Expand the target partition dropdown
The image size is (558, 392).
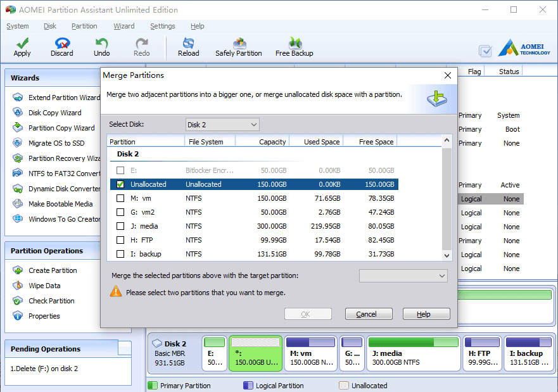point(403,275)
